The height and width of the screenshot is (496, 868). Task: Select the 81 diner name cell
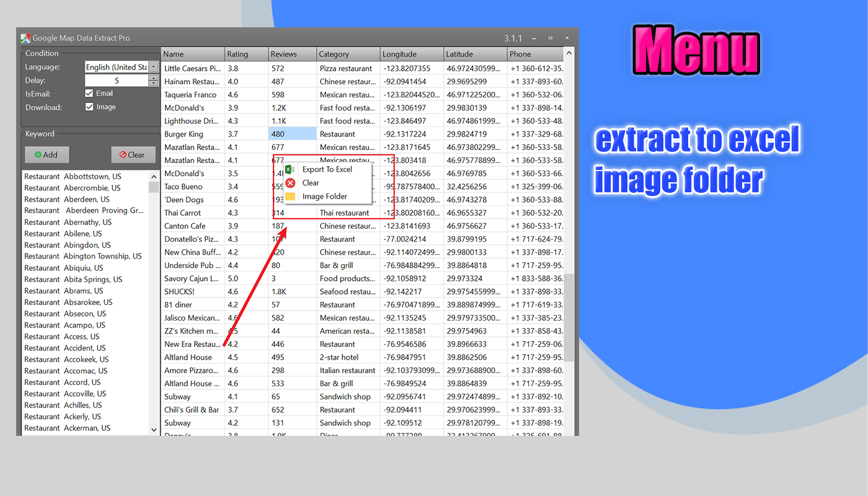click(x=193, y=304)
